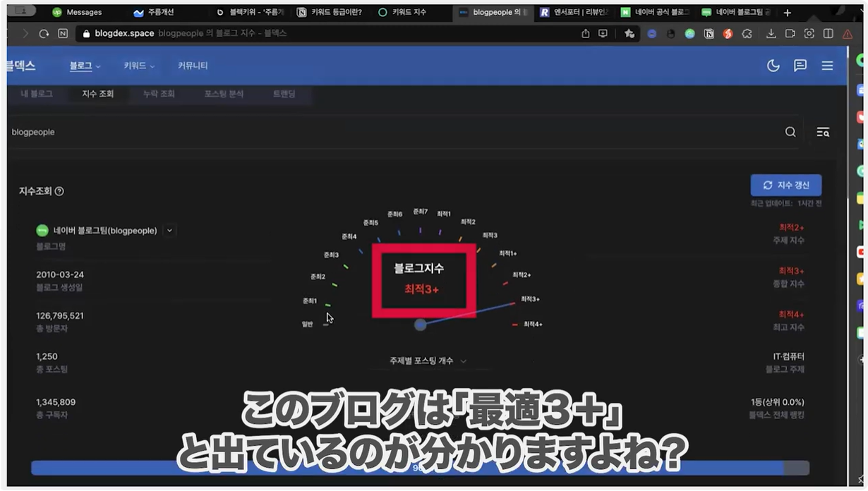Image resolution: width=868 pixels, height=491 pixels.
Task: Open the hamburger menu in header
Action: 827,66
